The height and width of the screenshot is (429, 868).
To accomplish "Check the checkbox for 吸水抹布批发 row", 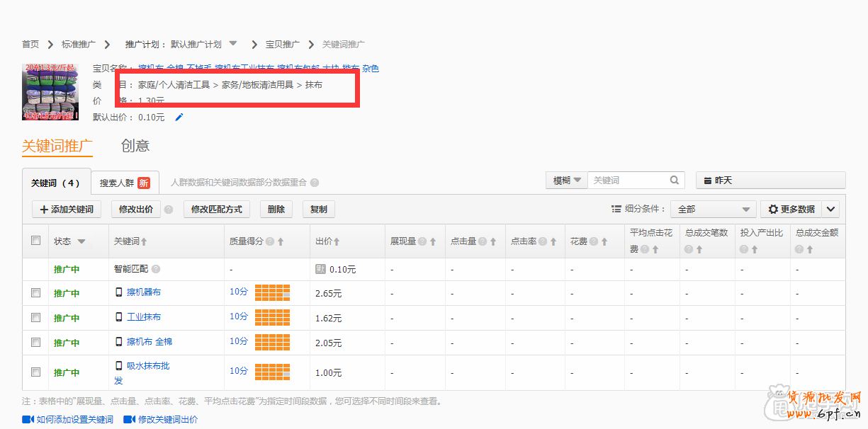I will [x=35, y=371].
